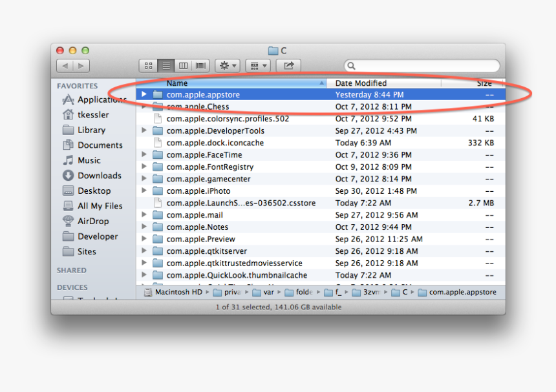Click the folde item in path bar
Screen dimensions: 556x392
point(299,292)
